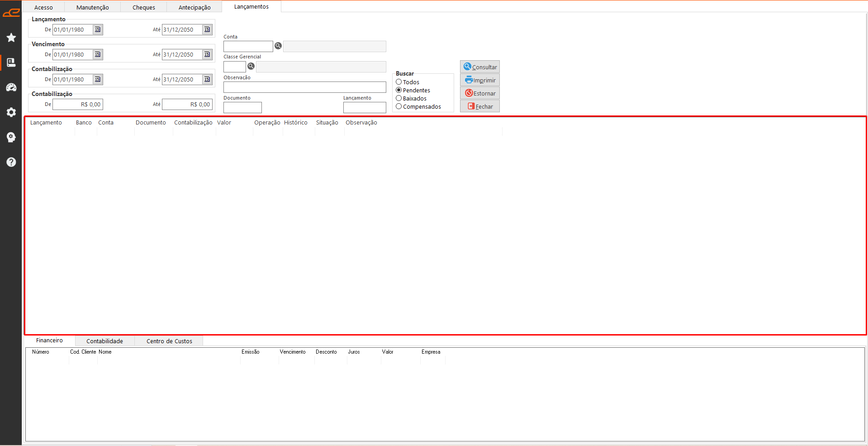868x446 pixels.
Task: Click the help question mark icon
Action: (x=11, y=162)
